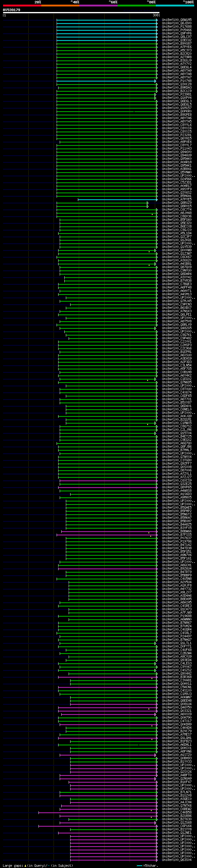
Task: Select label UniRef100_C6P164
Action: pyautogui.click(x=177, y=826)
